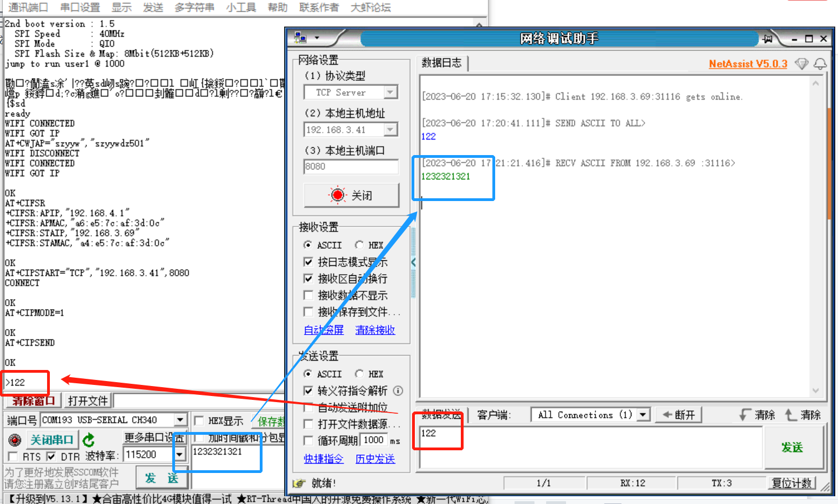Open the 通讯端口 menu

[28, 7]
